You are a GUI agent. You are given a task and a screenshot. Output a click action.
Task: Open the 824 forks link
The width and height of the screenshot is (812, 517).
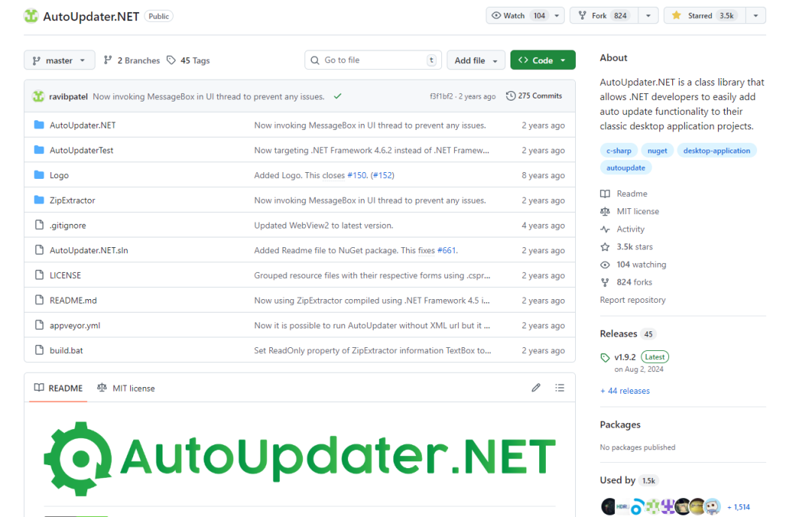(x=626, y=282)
